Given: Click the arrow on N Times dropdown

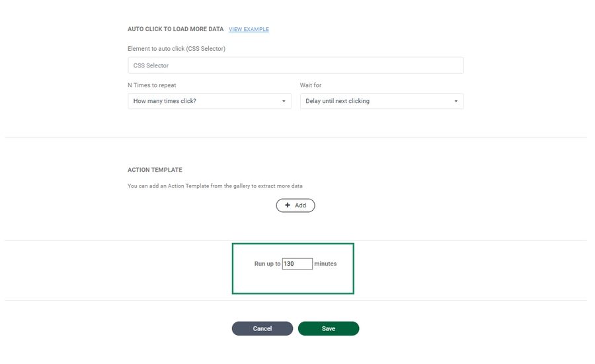Looking at the screenshot, I should point(284,102).
